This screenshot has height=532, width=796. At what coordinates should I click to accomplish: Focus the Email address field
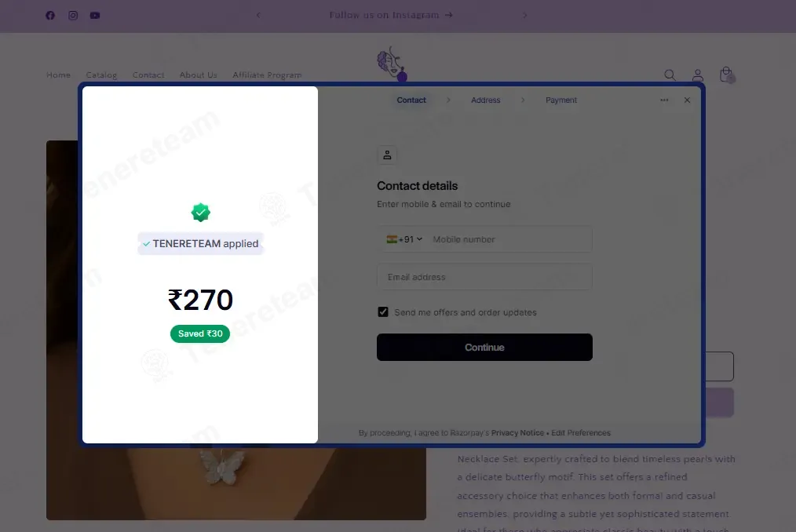[484, 277]
